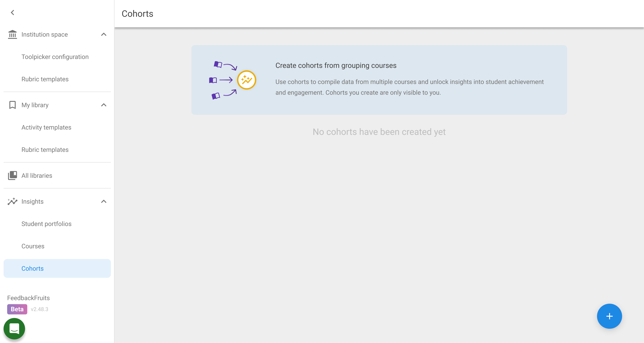Click 'Create cohorts from grouping courses' heading
The height and width of the screenshot is (343, 644).
coord(336,65)
